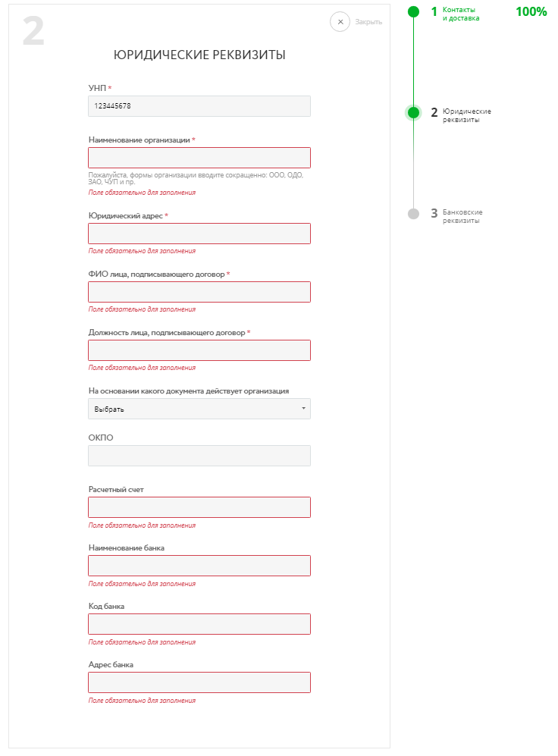The image size is (558, 756).
Task: Focus the ОКПО input field
Action: click(199, 456)
